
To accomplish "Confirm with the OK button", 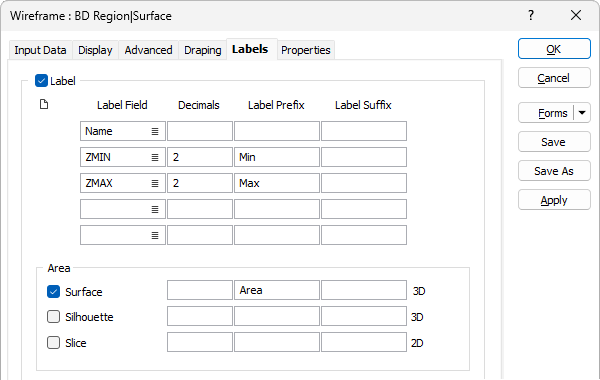I will coord(554,49).
